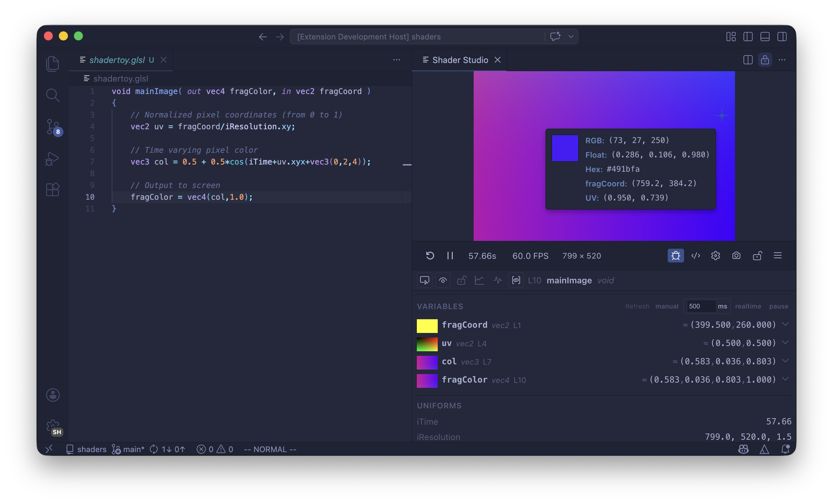Expand the col variable row

pyautogui.click(x=785, y=361)
